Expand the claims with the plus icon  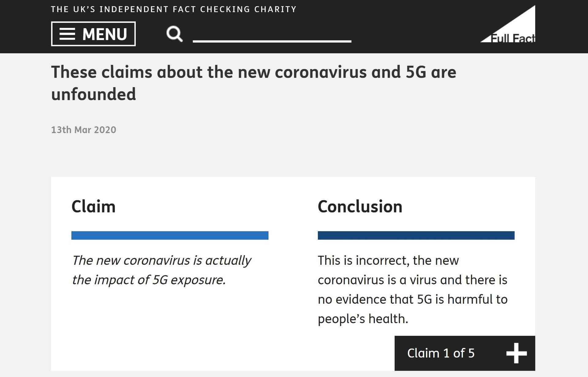(516, 353)
